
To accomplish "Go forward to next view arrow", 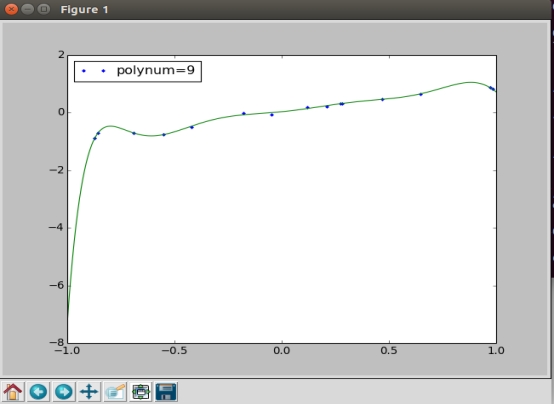I will 64,392.
